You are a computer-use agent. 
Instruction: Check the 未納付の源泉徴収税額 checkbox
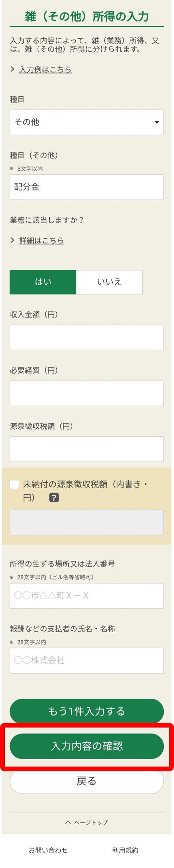click(x=14, y=484)
